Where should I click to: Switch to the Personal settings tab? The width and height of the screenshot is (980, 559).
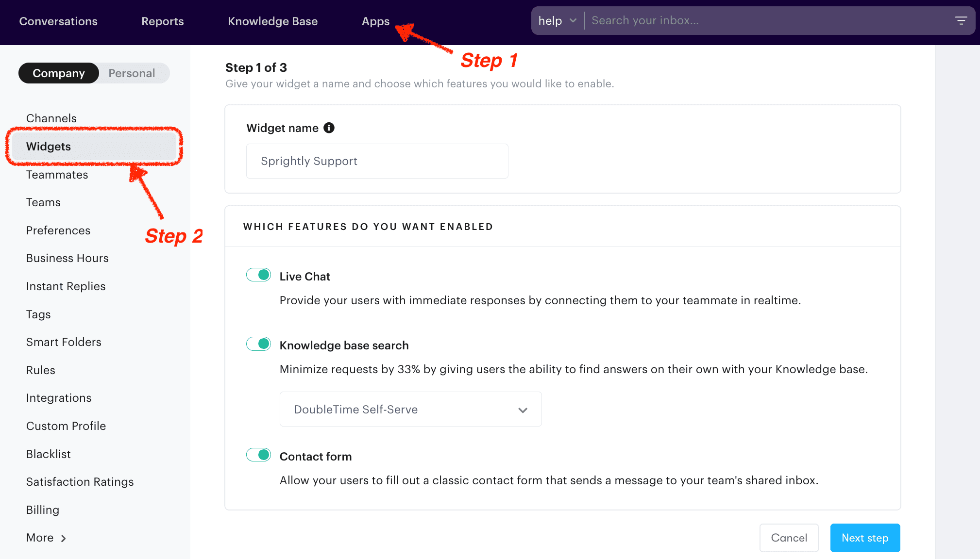point(132,73)
